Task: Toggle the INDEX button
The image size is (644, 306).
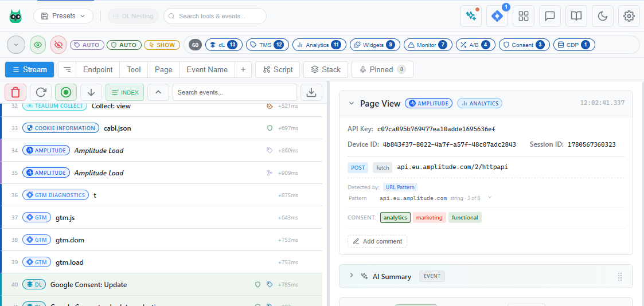Action: coord(125,92)
